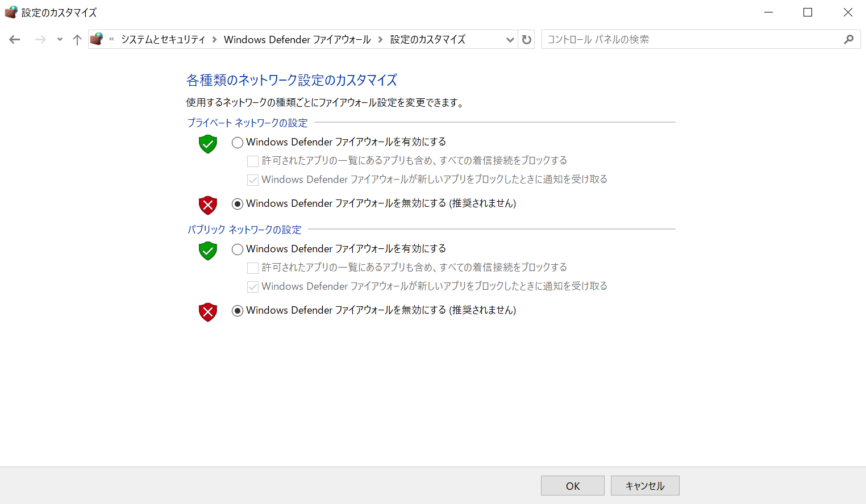Click the control panel icon in the address bar
Viewport: 866px width, 504px height.
(x=97, y=39)
